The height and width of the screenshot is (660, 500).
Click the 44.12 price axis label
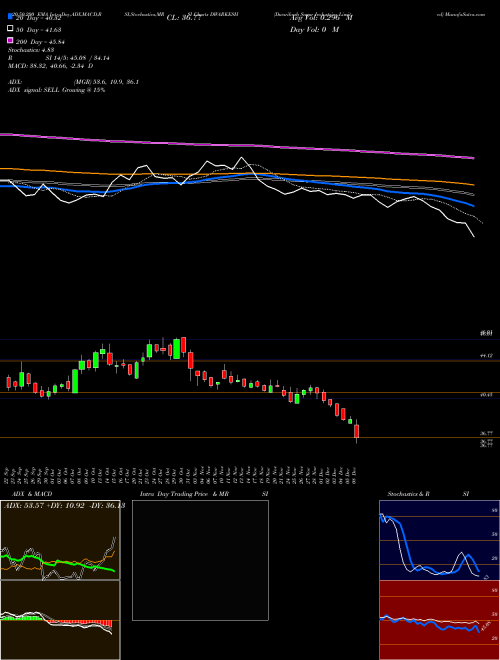(487, 356)
